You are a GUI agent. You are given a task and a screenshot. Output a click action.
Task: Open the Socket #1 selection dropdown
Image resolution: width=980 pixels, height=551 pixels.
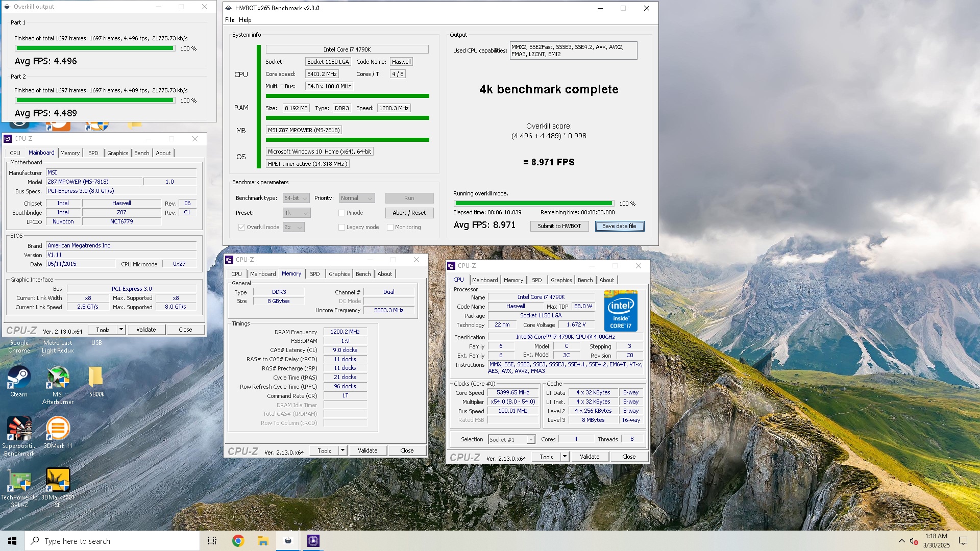tap(511, 440)
